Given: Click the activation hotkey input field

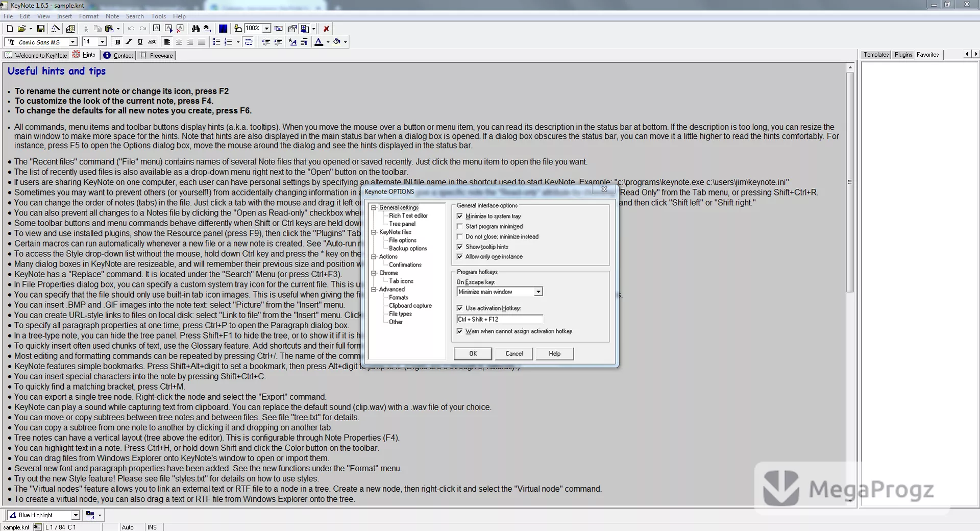Looking at the screenshot, I should point(499,319).
